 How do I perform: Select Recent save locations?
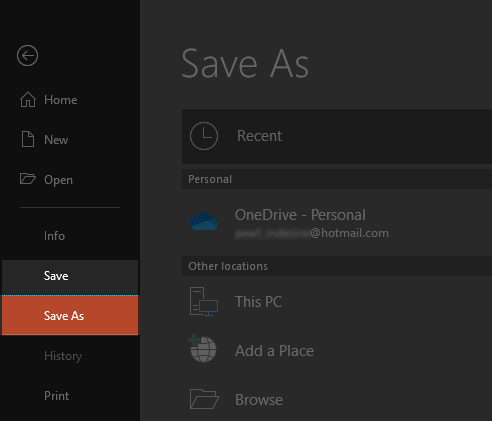337,136
